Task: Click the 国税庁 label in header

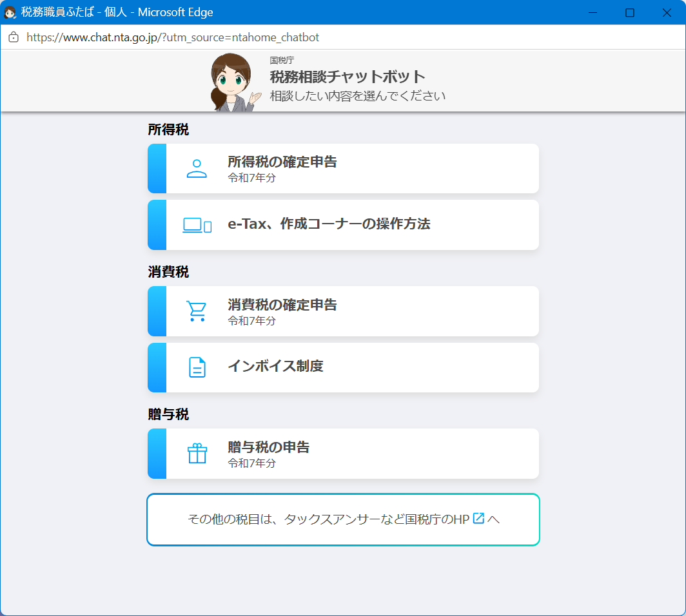Action: click(282, 61)
